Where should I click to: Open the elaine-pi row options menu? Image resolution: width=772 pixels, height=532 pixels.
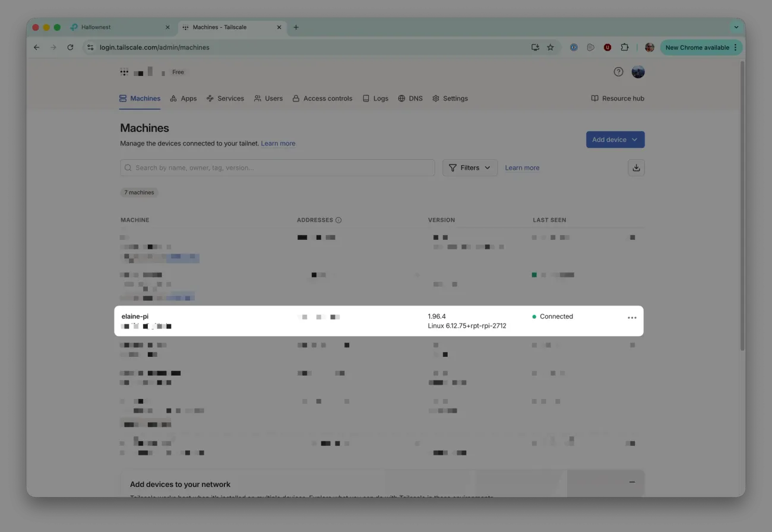tap(632, 318)
